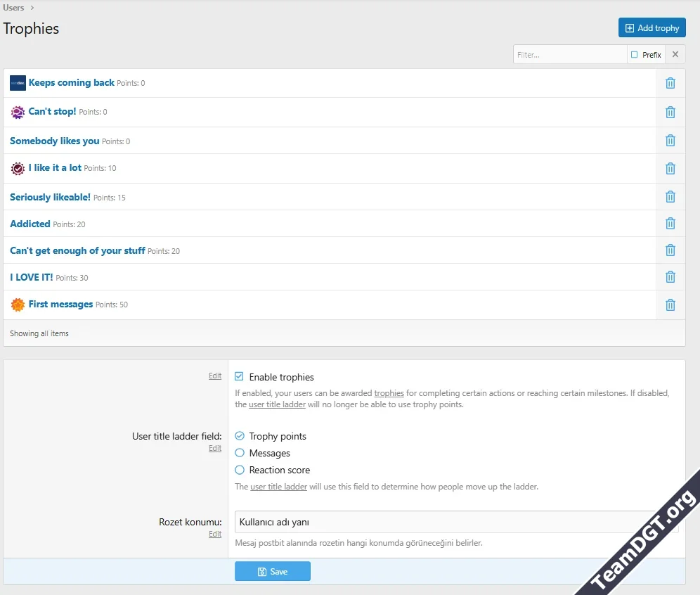Choose Reaction score radio option

240,470
